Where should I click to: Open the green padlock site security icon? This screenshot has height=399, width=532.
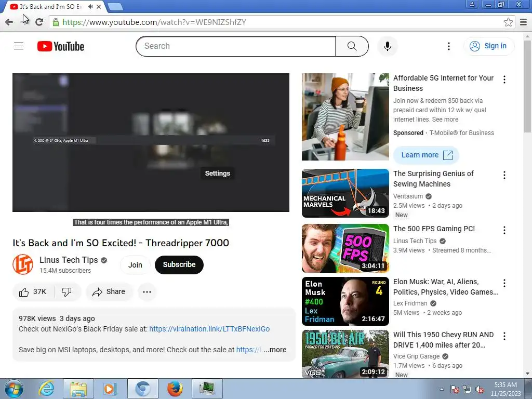pyautogui.click(x=56, y=22)
